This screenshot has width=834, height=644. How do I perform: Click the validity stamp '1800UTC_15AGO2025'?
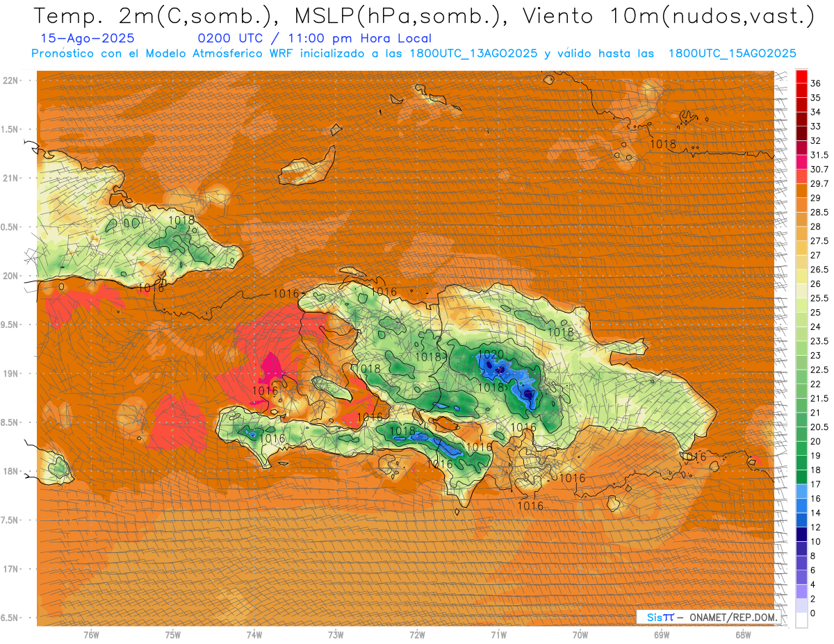point(732,53)
